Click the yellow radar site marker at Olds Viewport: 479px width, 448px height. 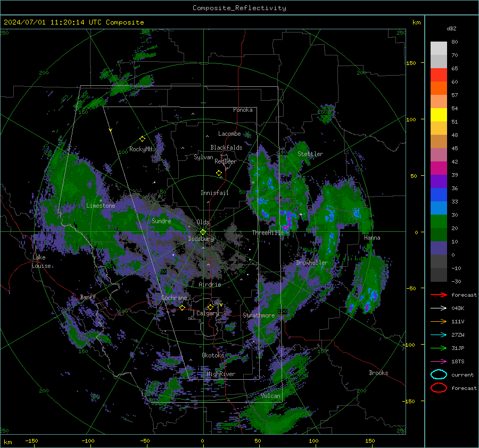pyautogui.click(x=203, y=232)
